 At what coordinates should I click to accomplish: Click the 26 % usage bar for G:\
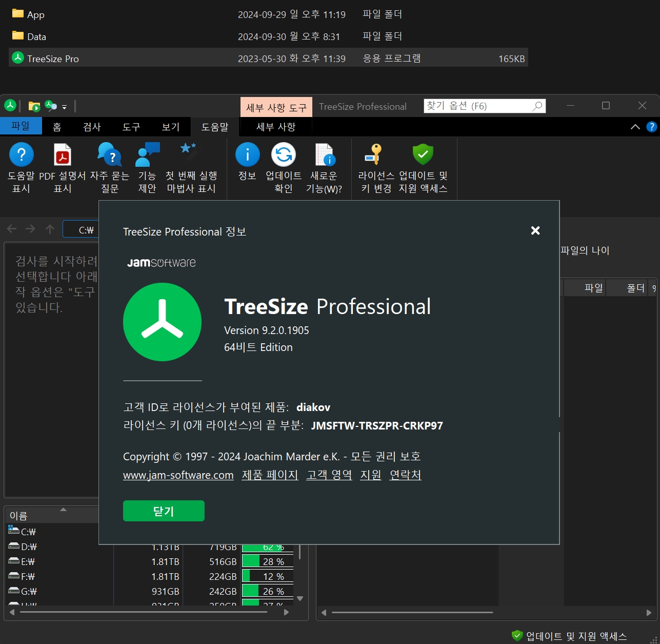[268, 591]
